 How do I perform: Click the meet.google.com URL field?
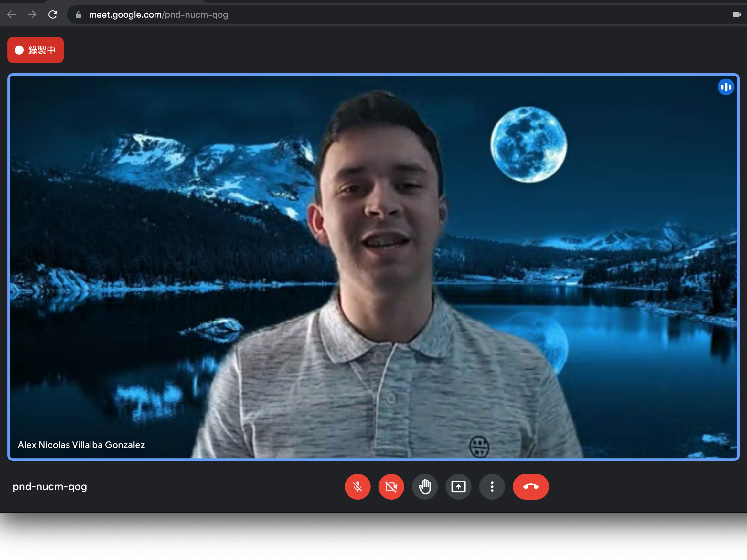(158, 15)
